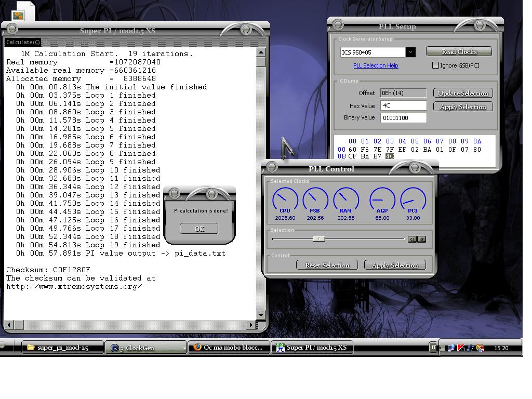Click the taskbar clock showing 15.20
Image resolution: width=532 pixels, height=399 pixels.
point(501,348)
